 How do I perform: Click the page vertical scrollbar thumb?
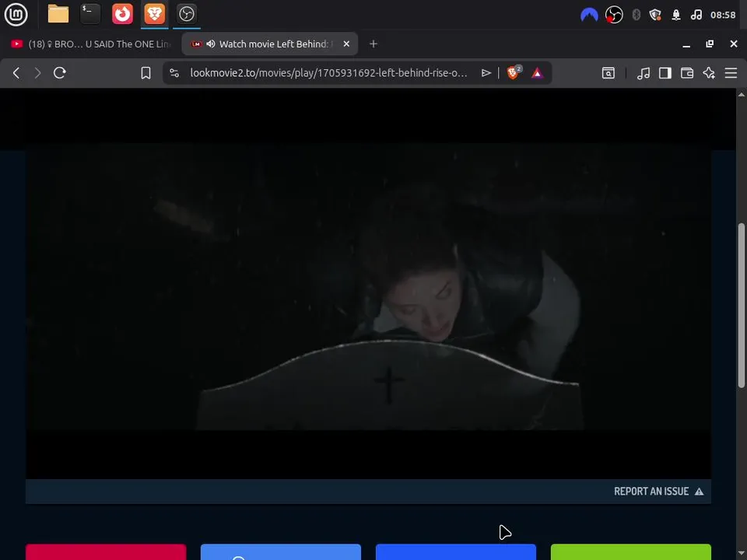742,305
